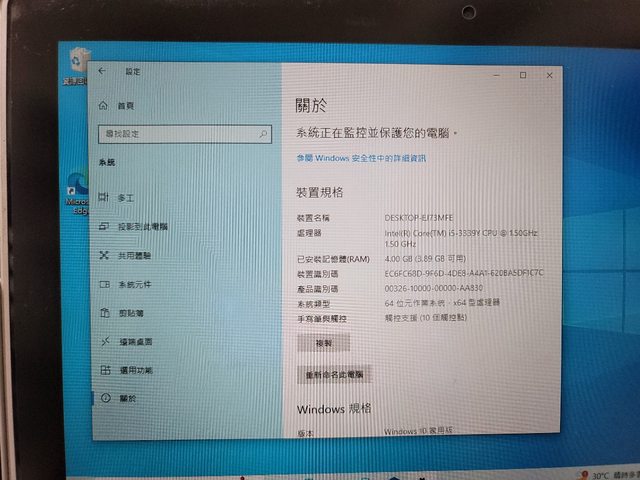
Task: Select 關於 in the sidebar menu
Action: (x=127, y=399)
